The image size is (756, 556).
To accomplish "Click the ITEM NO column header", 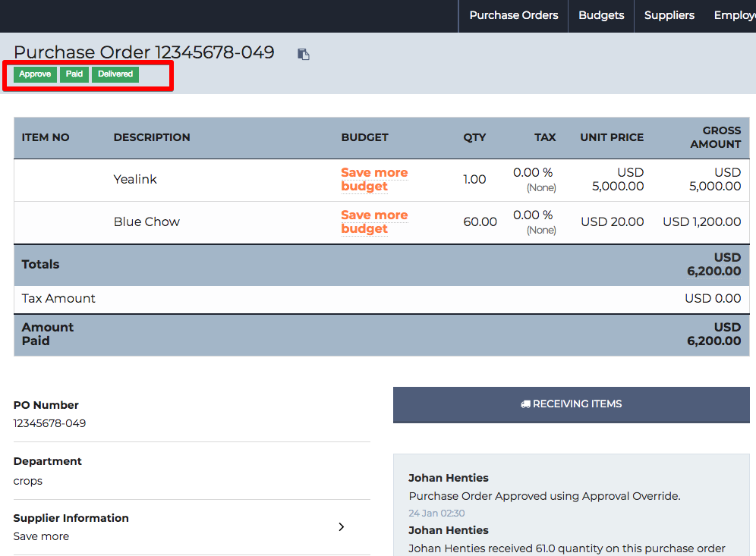I will point(46,137).
